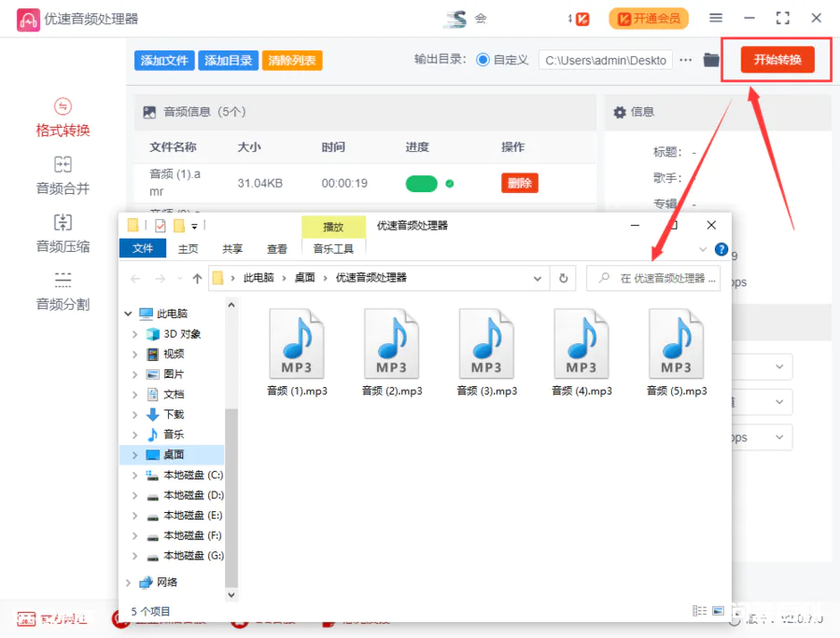Click 此电脑 in the address breadcrumb

[x=259, y=278]
